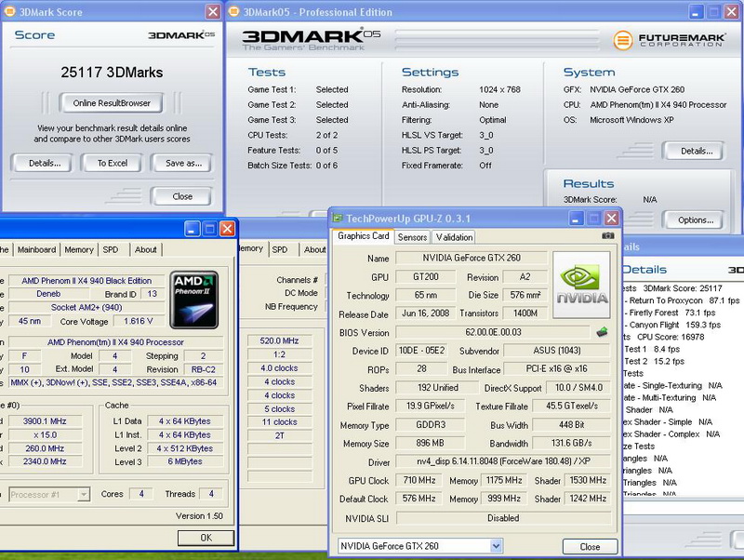
Task: Click the Bandwidth 131.6 GB/s field
Action: click(571, 443)
